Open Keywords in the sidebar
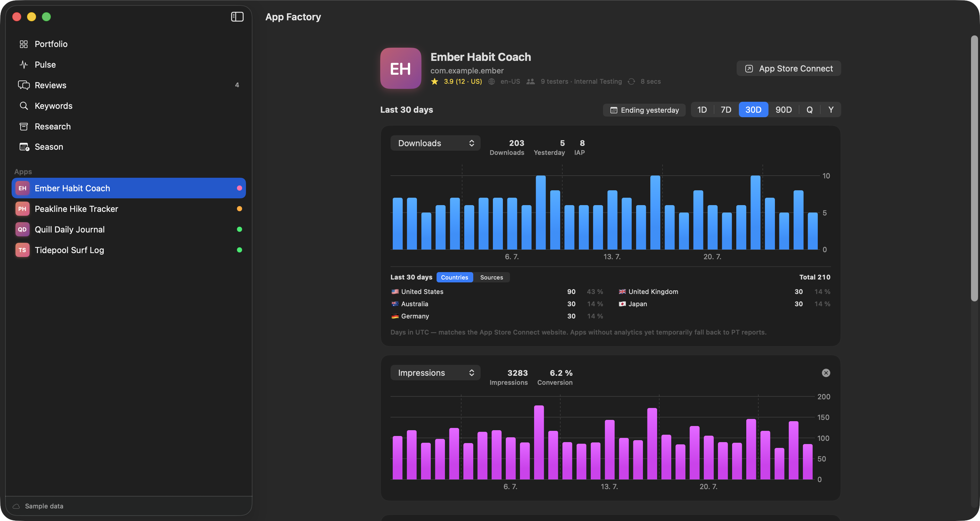 tap(128, 106)
